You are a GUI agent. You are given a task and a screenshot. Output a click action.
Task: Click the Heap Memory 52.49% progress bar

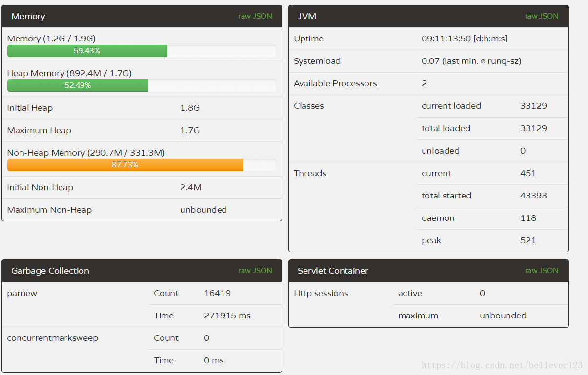pyautogui.click(x=142, y=85)
